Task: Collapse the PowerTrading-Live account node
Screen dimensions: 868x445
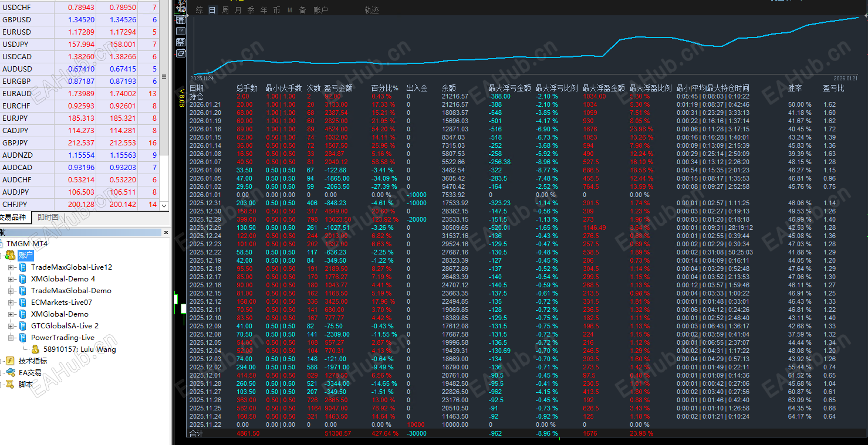Action: coord(11,338)
